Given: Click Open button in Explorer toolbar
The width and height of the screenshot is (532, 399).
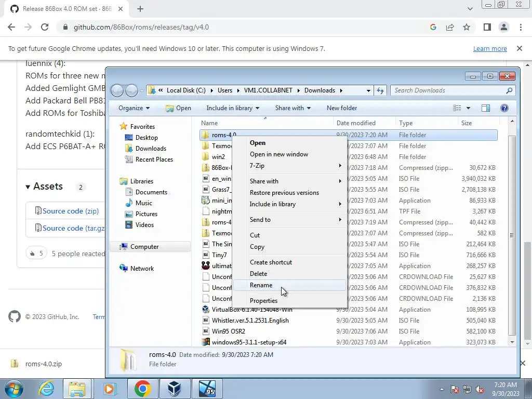Looking at the screenshot, I should point(178,108).
